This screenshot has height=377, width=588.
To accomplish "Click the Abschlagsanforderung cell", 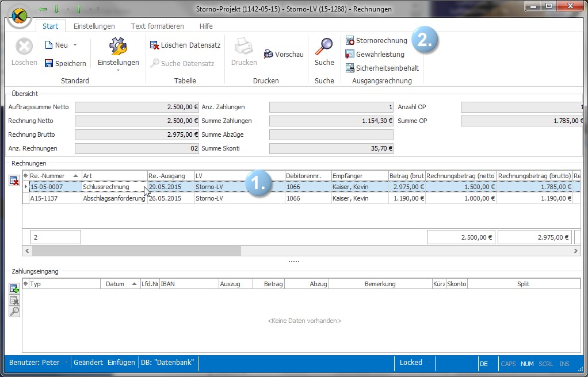I will tap(114, 198).
